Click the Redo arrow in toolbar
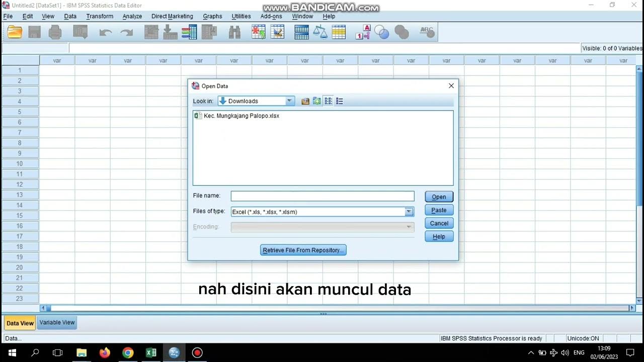 126,33
